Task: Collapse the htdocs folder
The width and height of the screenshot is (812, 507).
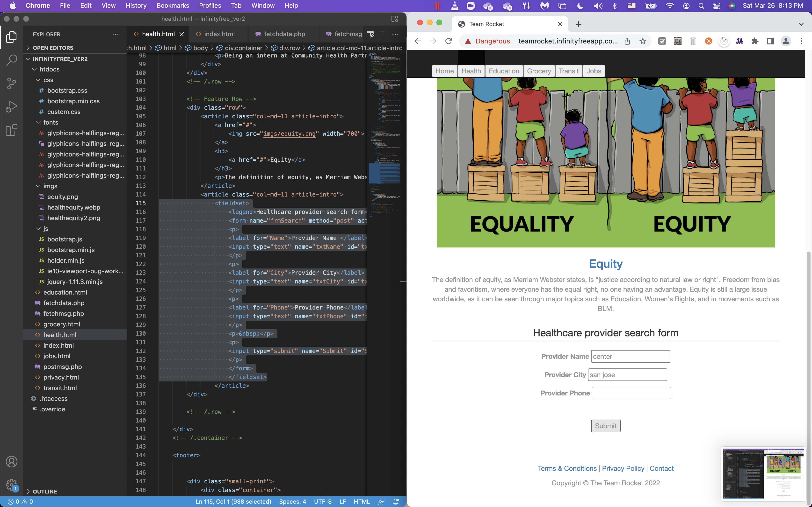Action: [49, 70]
